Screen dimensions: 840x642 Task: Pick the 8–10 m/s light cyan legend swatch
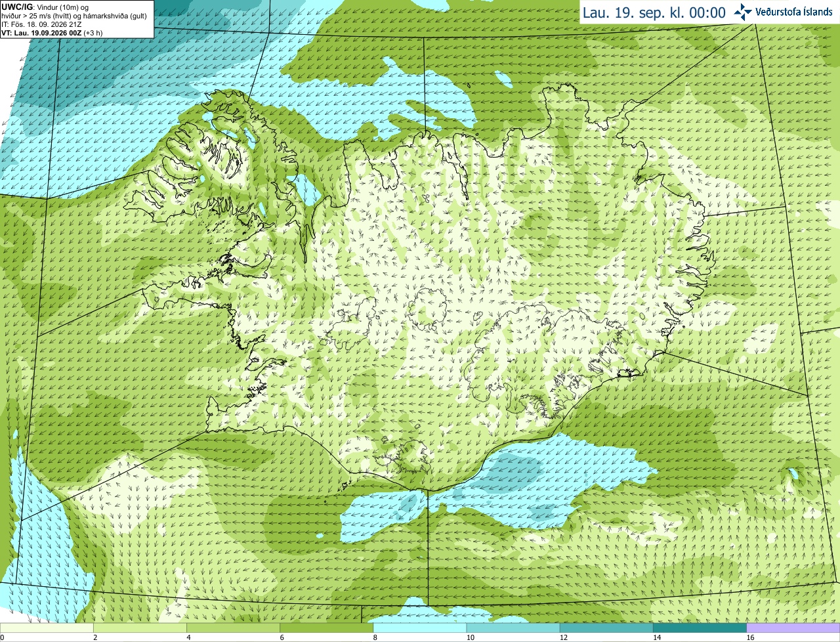(x=420, y=628)
